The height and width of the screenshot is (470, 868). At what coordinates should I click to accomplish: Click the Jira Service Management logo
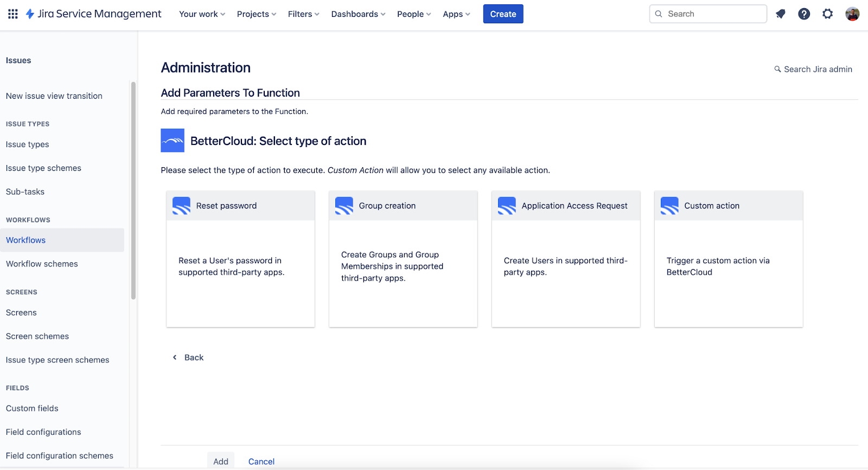tap(93, 14)
